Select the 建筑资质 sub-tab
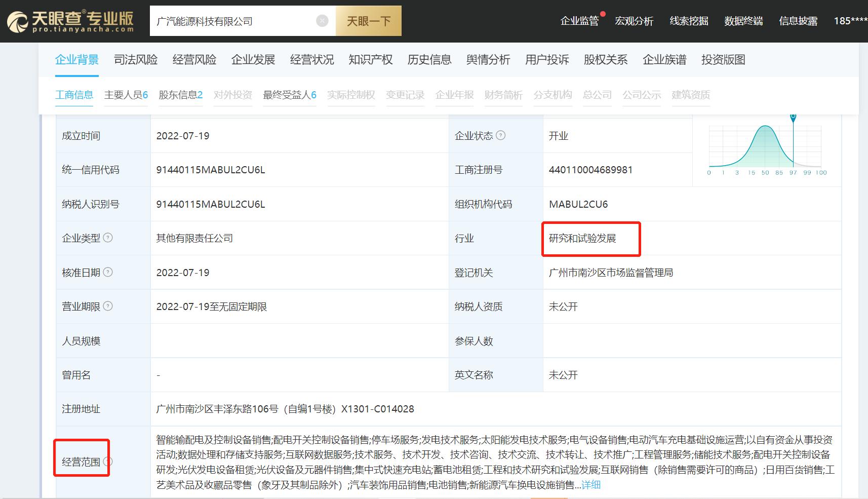The width and height of the screenshot is (868, 499). (691, 95)
